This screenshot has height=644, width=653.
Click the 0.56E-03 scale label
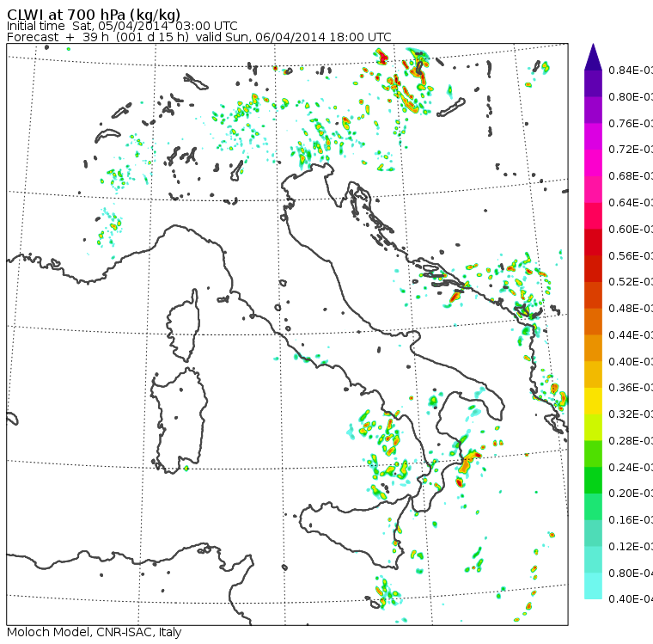pyautogui.click(x=631, y=255)
